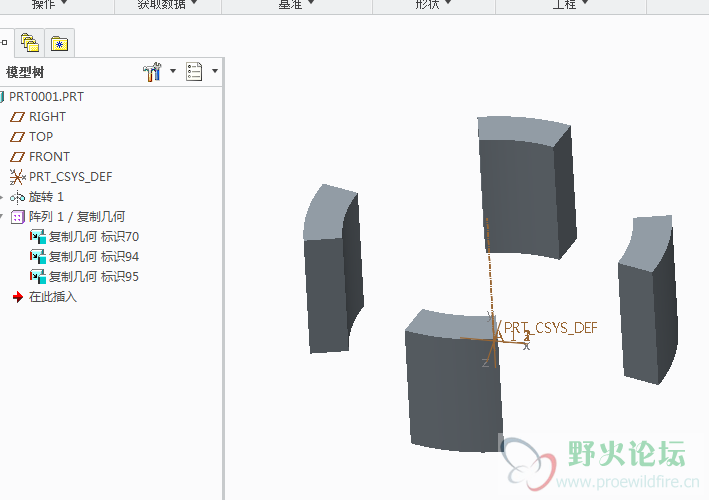The height and width of the screenshot is (500, 709).
Task: Select 复制几何 标识95 in tree
Action: click(93, 277)
